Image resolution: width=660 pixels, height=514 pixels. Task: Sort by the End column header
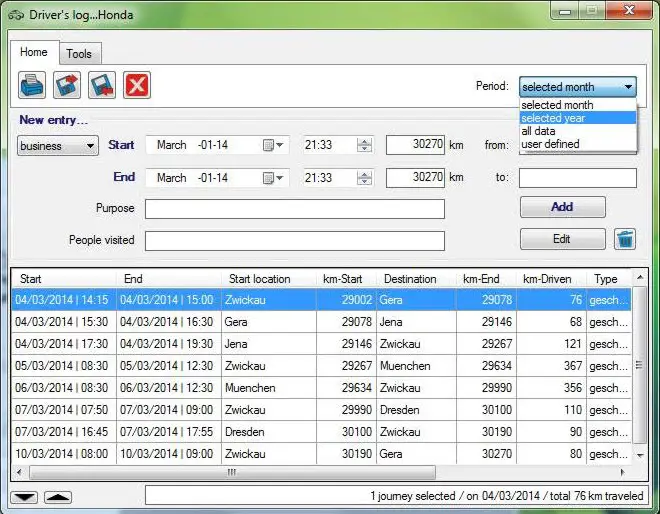click(169, 279)
